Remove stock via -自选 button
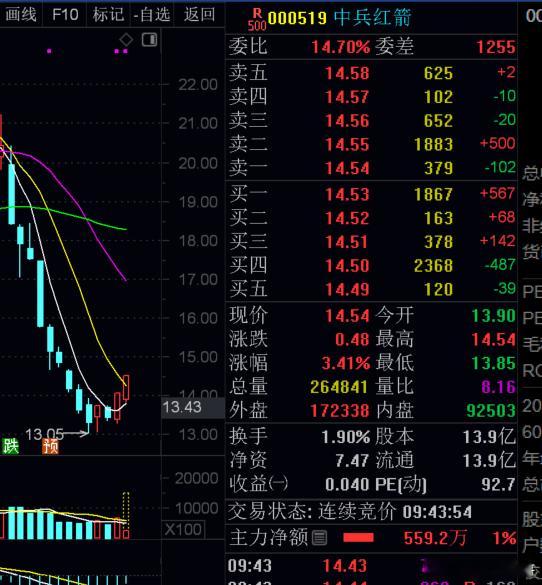 [151, 15]
